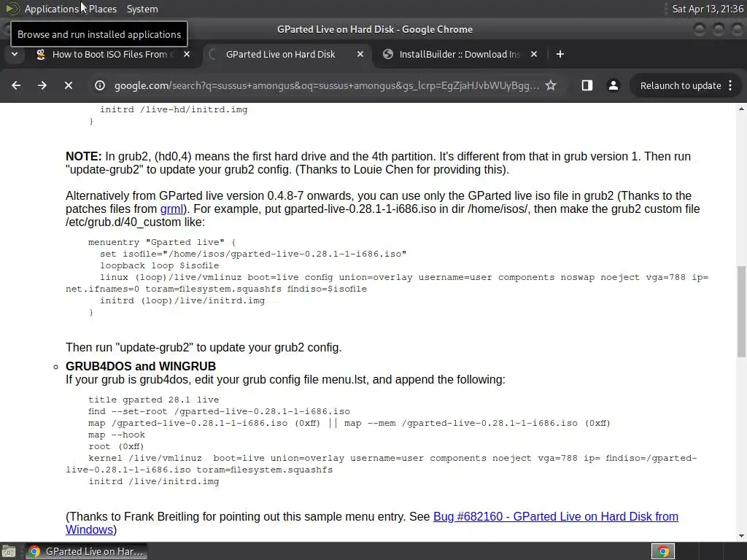This screenshot has height=560, width=747.
Task: Toggle the Chrome side panel
Action: pyautogui.click(x=587, y=85)
